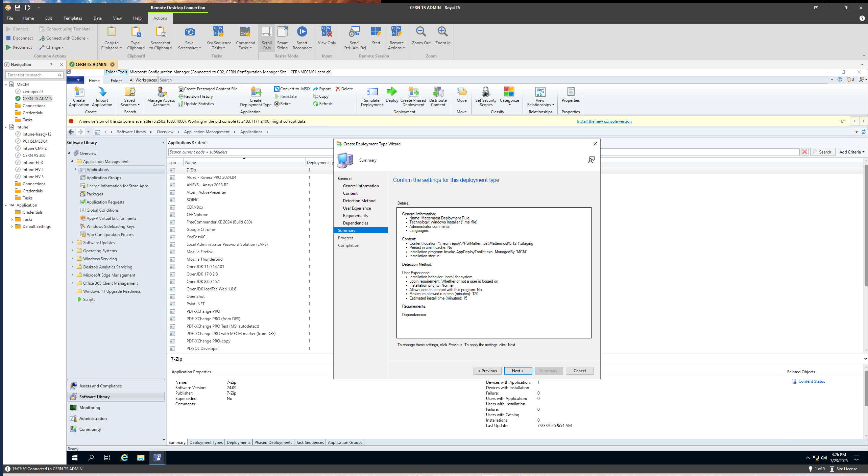The height and width of the screenshot is (476, 868).
Task: Click Next in the deployment wizard
Action: click(518, 371)
